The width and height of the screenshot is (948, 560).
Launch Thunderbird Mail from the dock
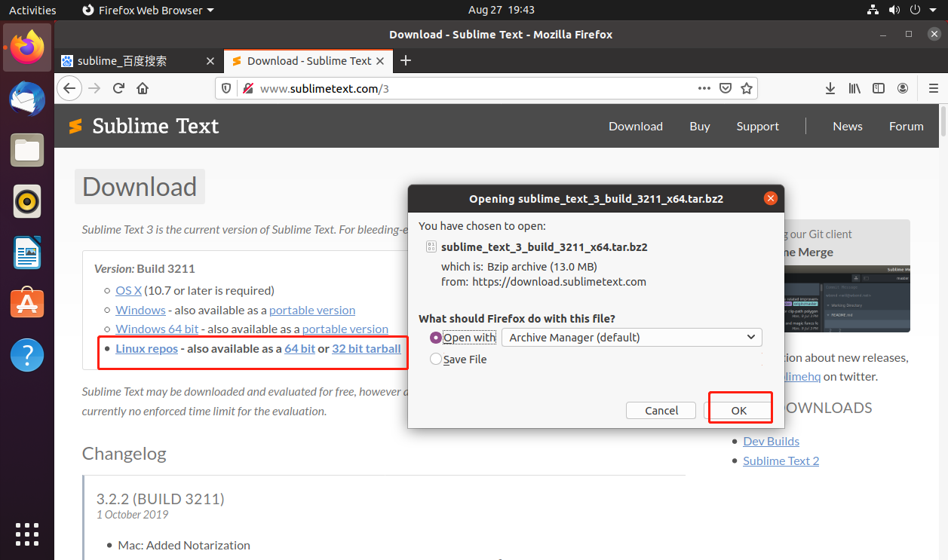coord(27,99)
